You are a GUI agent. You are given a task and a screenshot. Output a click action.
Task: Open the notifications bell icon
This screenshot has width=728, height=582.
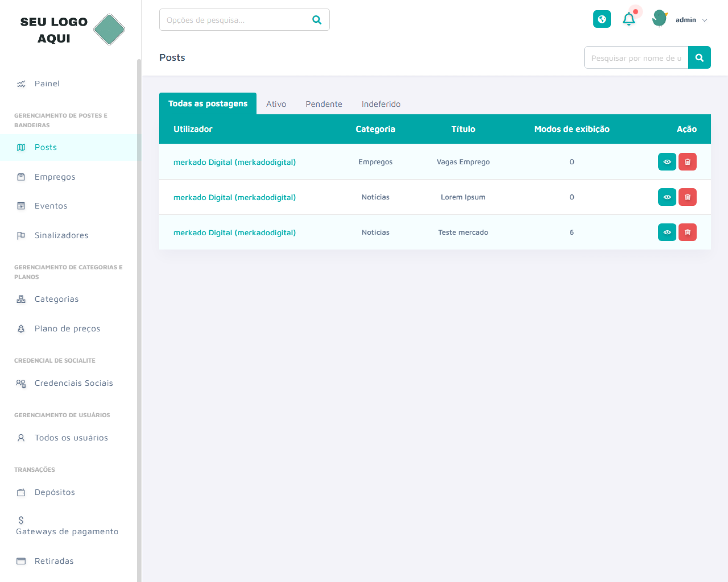(629, 19)
